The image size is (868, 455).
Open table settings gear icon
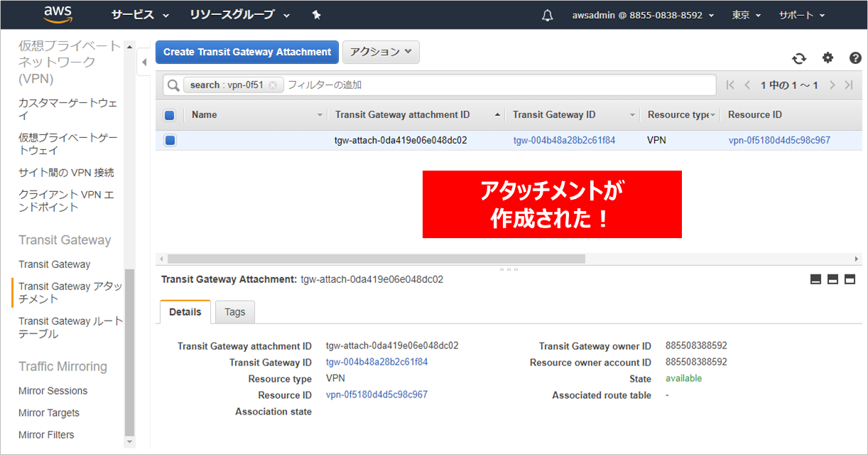(x=828, y=58)
